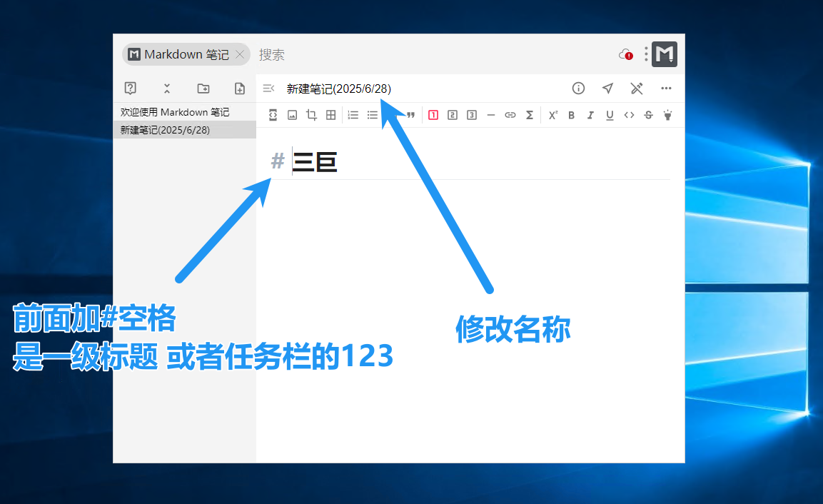Toggle bold text formatting
Screen dimensions: 823x504
571,115
